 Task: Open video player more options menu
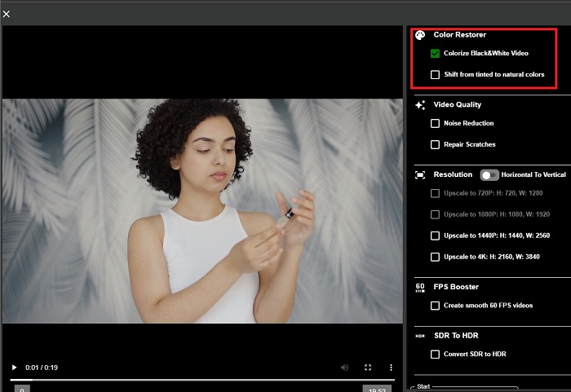[x=391, y=368]
